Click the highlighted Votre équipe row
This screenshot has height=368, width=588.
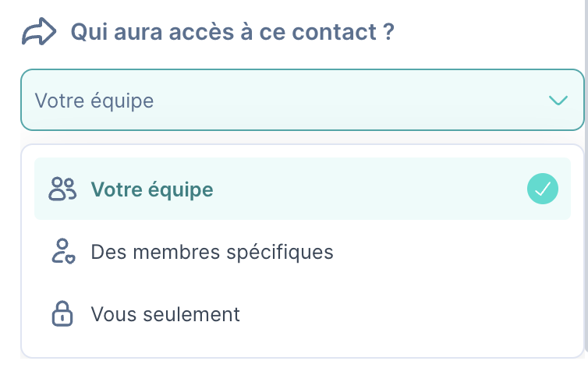tap(303, 189)
